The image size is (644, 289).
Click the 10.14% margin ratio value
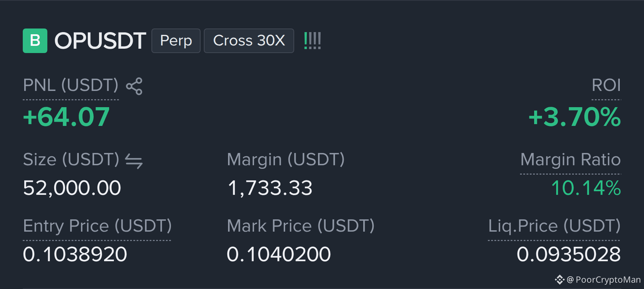pos(586,188)
